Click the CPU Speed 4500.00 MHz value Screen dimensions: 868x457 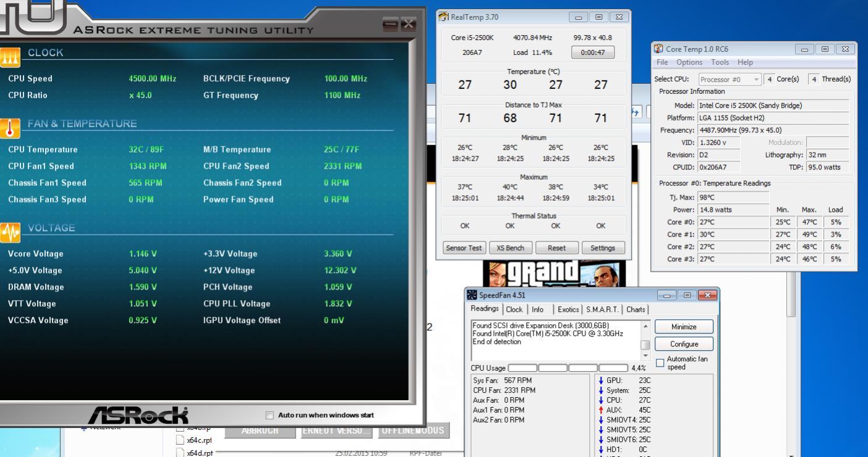pos(153,79)
